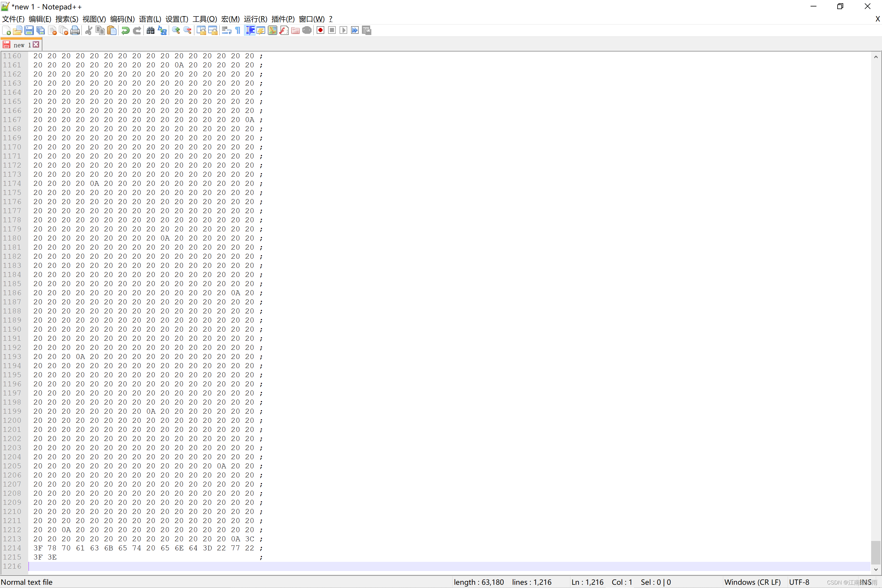882x588 pixels.
Task: Copy using the toolbar copy icon
Action: click(100, 30)
